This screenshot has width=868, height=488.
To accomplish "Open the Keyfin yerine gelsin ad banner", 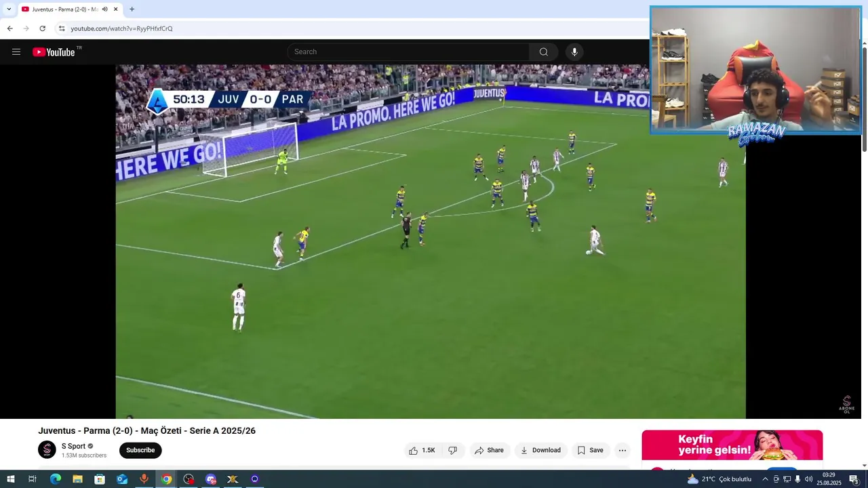I will click(x=732, y=445).
